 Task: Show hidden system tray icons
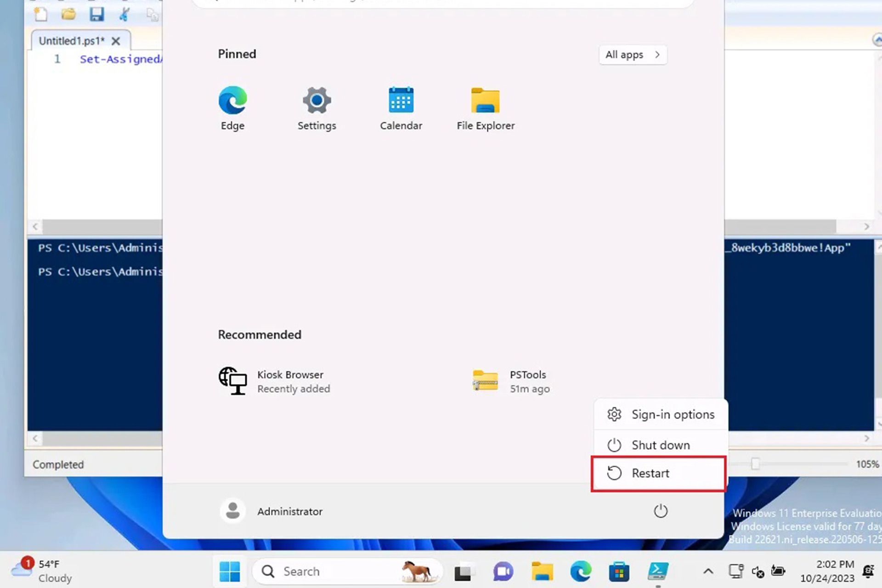pos(708,571)
